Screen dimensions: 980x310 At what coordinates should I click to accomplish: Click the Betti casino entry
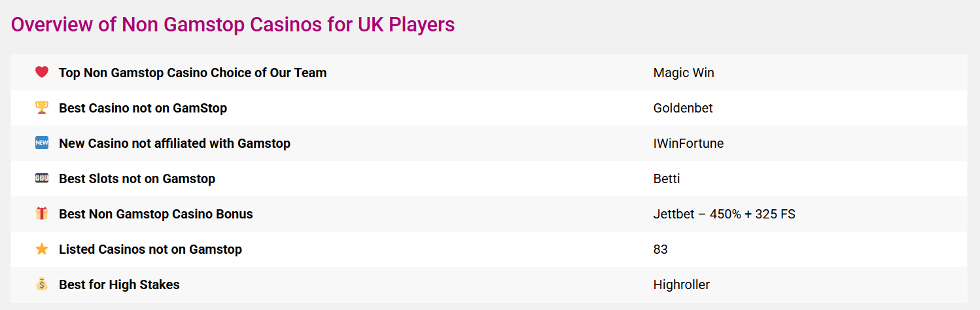[x=667, y=179]
